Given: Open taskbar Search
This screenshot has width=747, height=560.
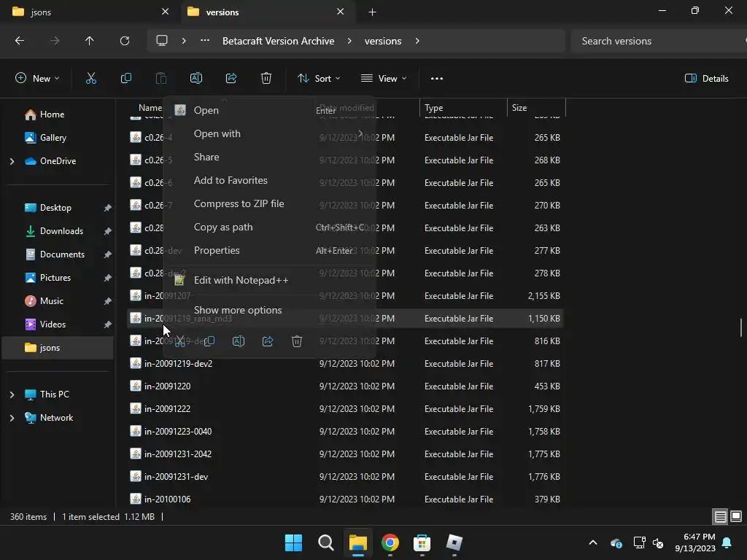Looking at the screenshot, I should point(326,542).
